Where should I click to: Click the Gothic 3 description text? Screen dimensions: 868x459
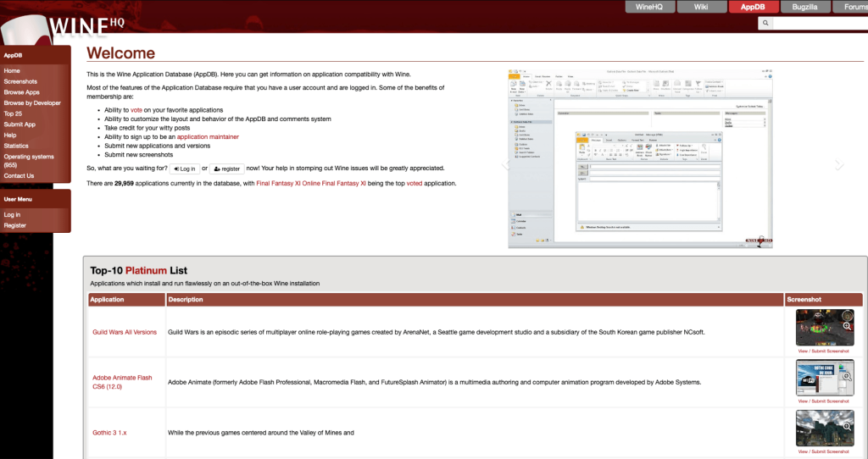[261, 433]
